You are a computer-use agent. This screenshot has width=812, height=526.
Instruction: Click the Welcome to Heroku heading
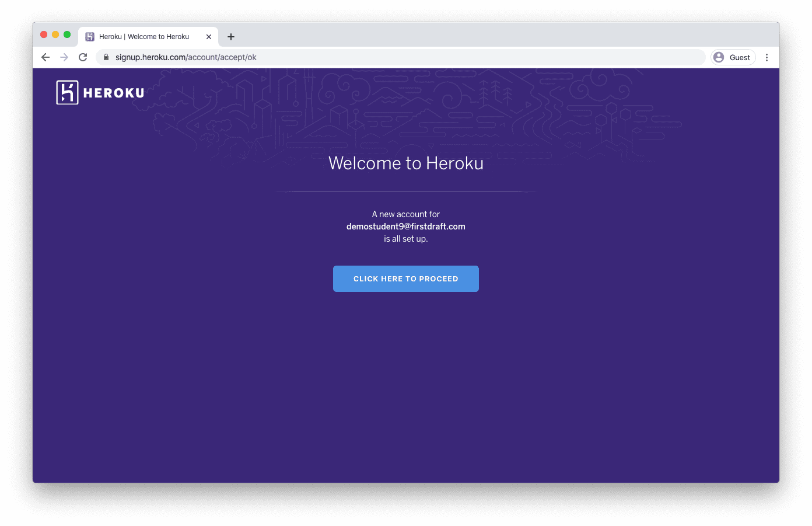click(x=406, y=163)
